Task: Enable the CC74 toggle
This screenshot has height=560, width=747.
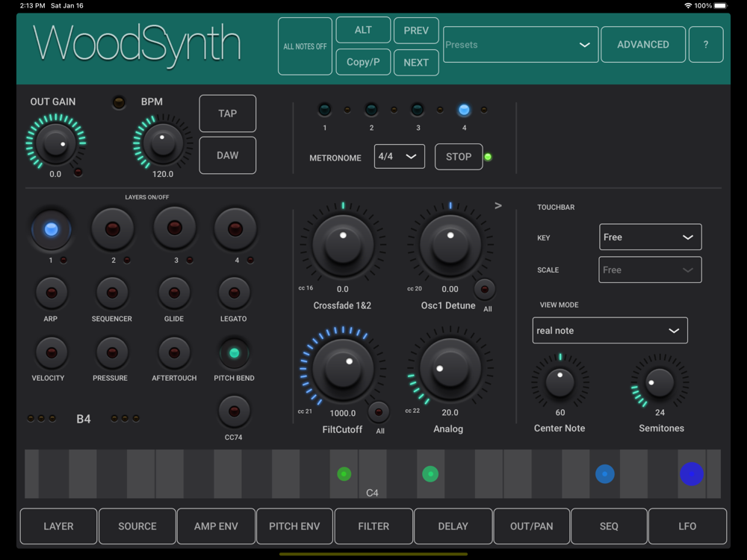Action: click(x=234, y=411)
